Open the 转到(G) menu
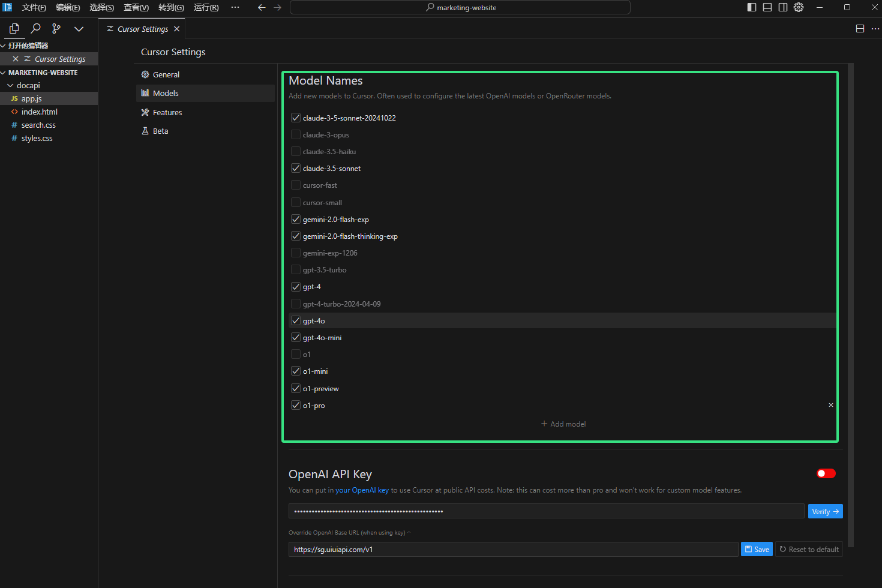Viewport: 882px width, 588px height. [171, 7]
